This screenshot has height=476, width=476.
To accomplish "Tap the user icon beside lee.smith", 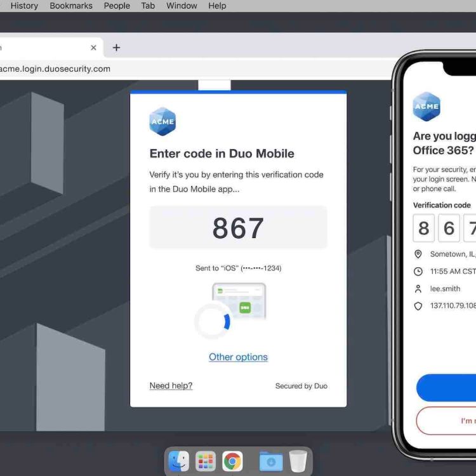I will tap(418, 289).
